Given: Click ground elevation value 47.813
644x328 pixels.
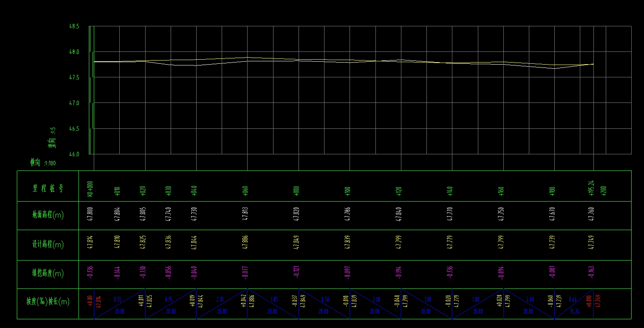Looking at the screenshot, I should point(245,215).
